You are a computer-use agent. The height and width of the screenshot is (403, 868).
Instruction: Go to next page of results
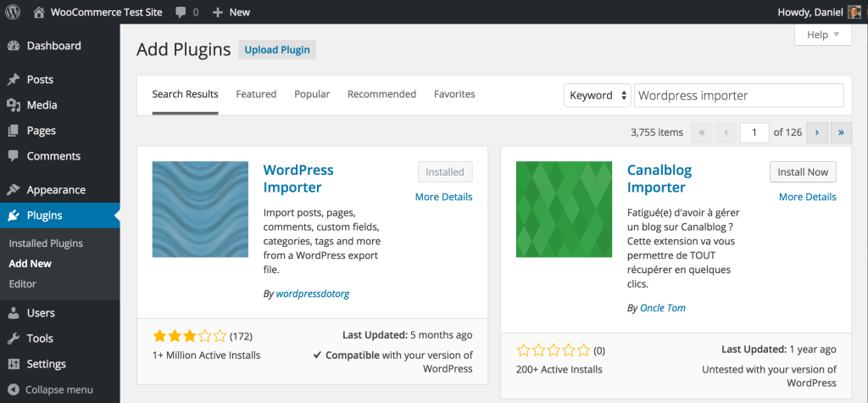[x=816, y=132]
